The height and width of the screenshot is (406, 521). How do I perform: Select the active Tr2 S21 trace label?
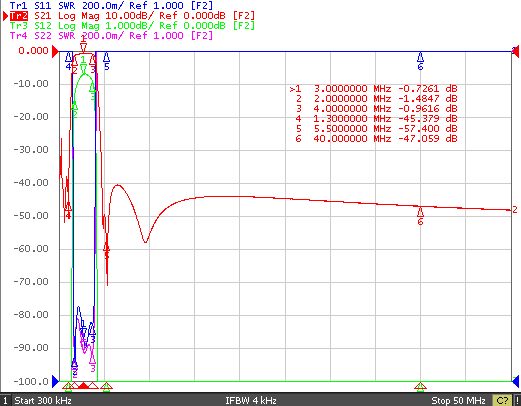(132, 16)
